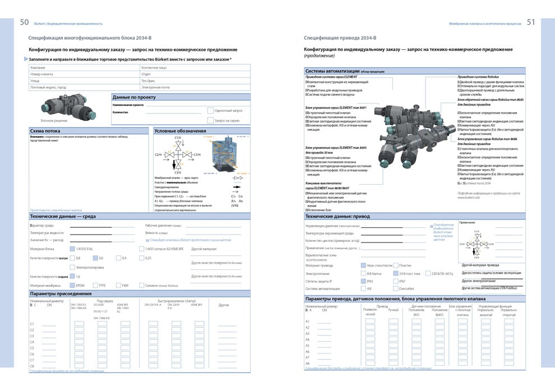Check the Запрос на серию checkbox

[x=210, y=120]
